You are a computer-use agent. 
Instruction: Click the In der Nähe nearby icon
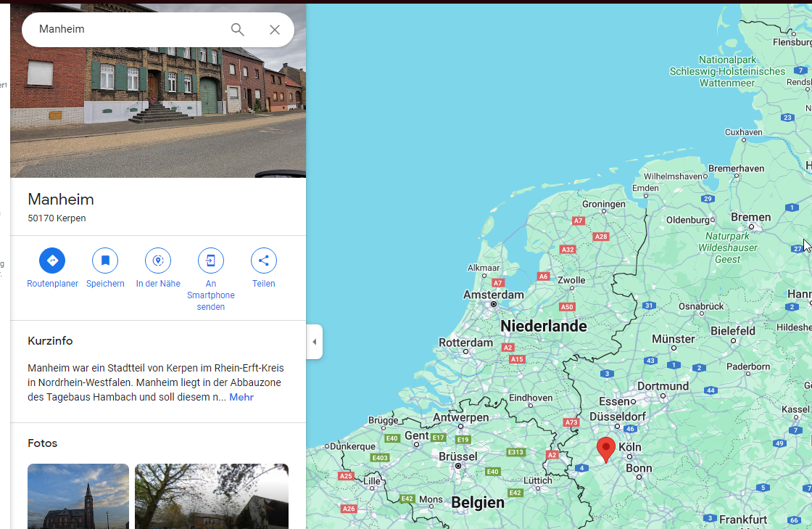pyautogui.click(x=158, y=261)
